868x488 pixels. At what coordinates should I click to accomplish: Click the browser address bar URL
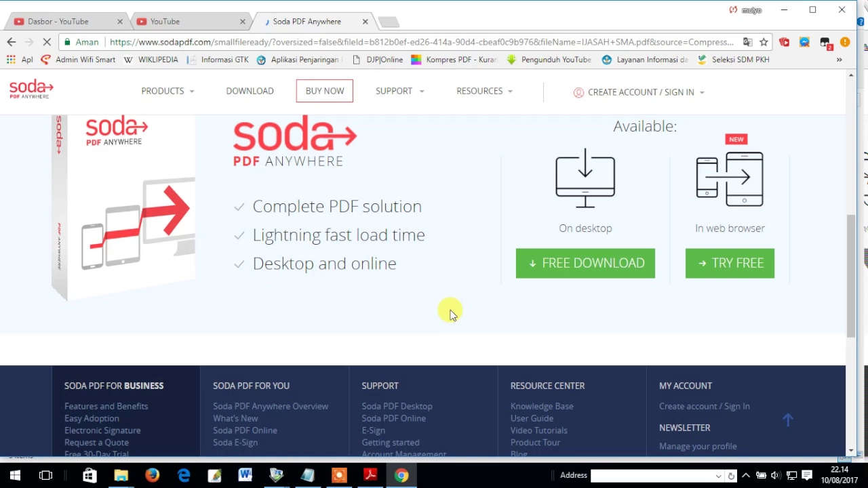(x=422, y=42)
